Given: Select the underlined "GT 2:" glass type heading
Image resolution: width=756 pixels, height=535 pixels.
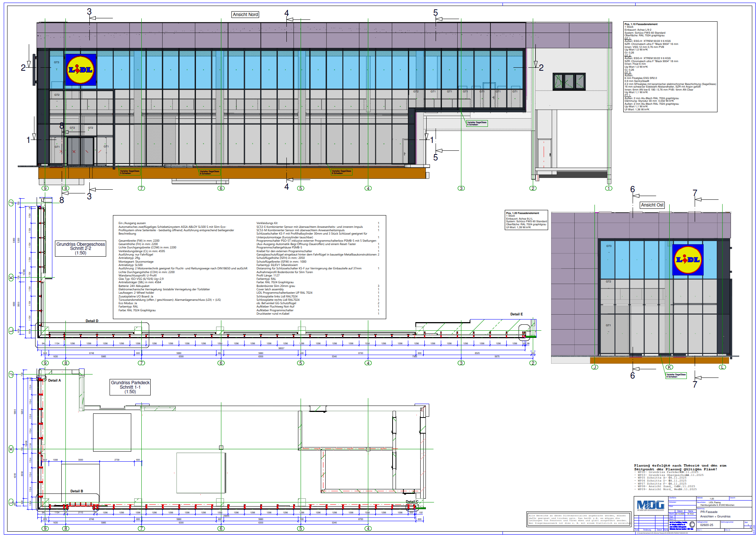Looking at the screenshot, I should click(x=628, y=56).
